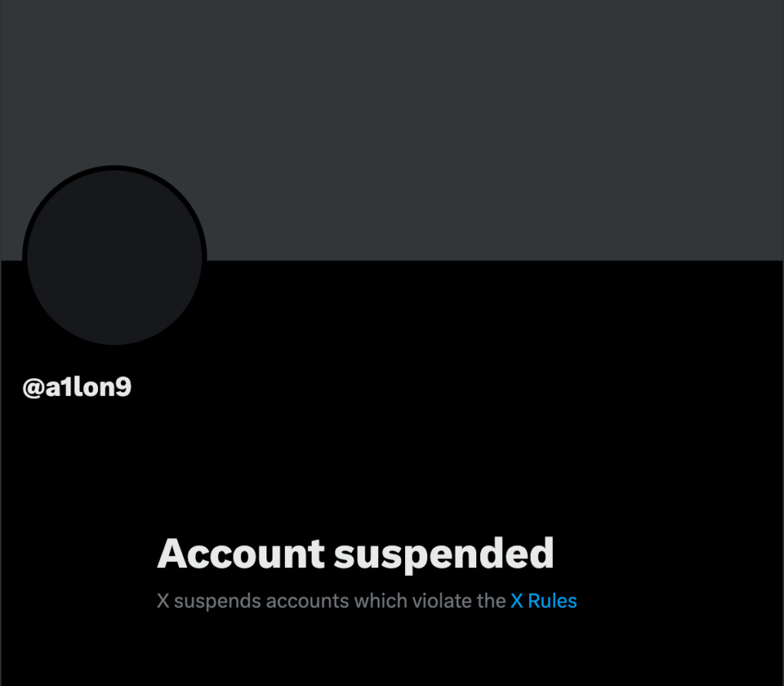Open the X Rules link
Image resolution: width=784 pixels, height=686 pixels.
(544, 601)
